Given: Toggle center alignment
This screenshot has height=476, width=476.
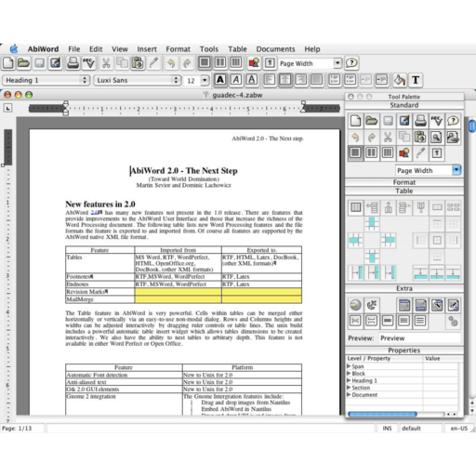Looking at the screenshot, I should tap(285, 80).
